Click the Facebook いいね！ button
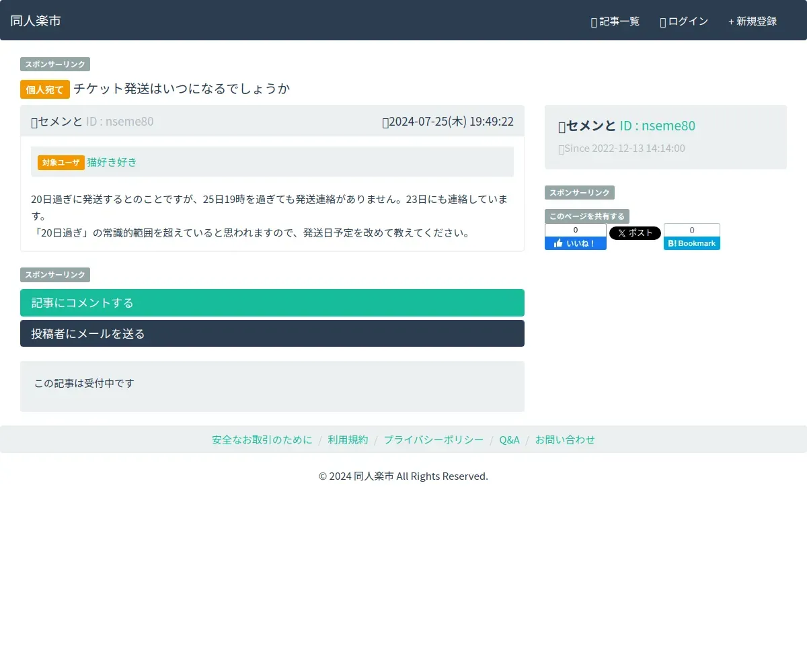This screenshot has width=807, height=672. pyautogui.click(x=576, y=243)
